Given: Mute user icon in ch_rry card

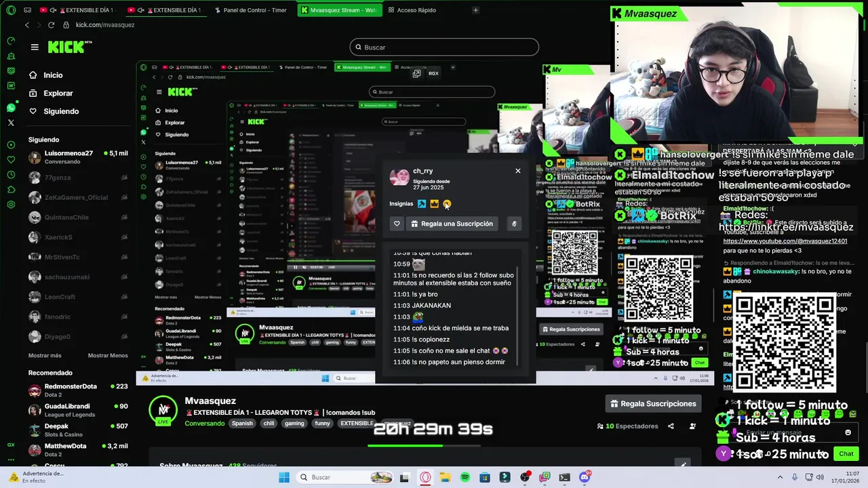Looking at the screenshot, I should click(514, 224).
